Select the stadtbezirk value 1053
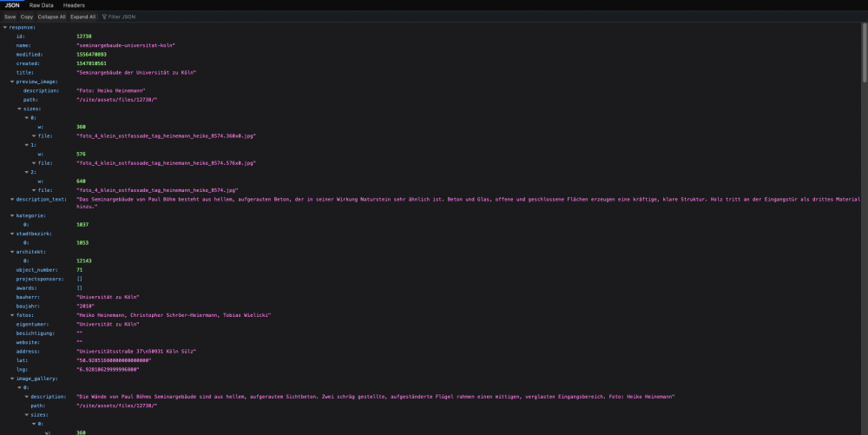Screen dimensions: 868x435 (82, 242)
